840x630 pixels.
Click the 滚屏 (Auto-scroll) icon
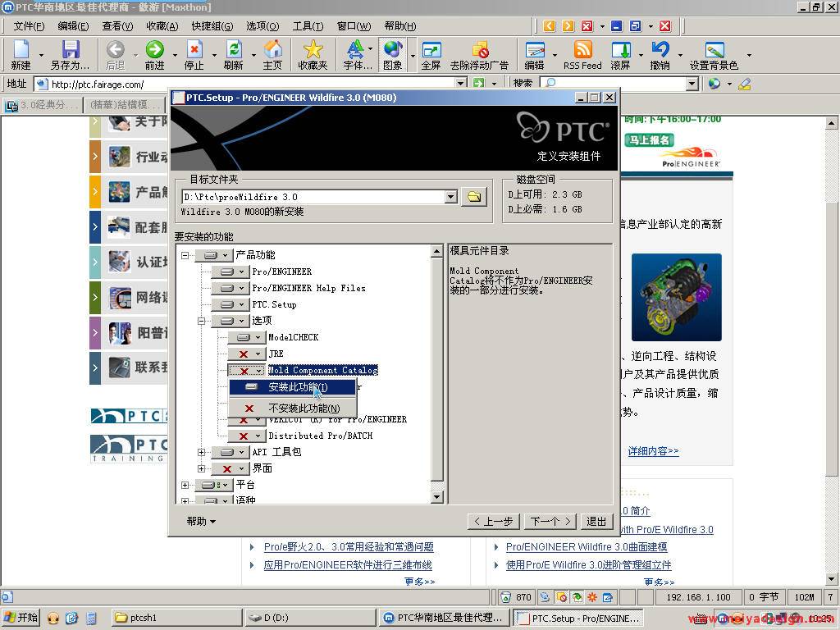click(x=621, y=55)
